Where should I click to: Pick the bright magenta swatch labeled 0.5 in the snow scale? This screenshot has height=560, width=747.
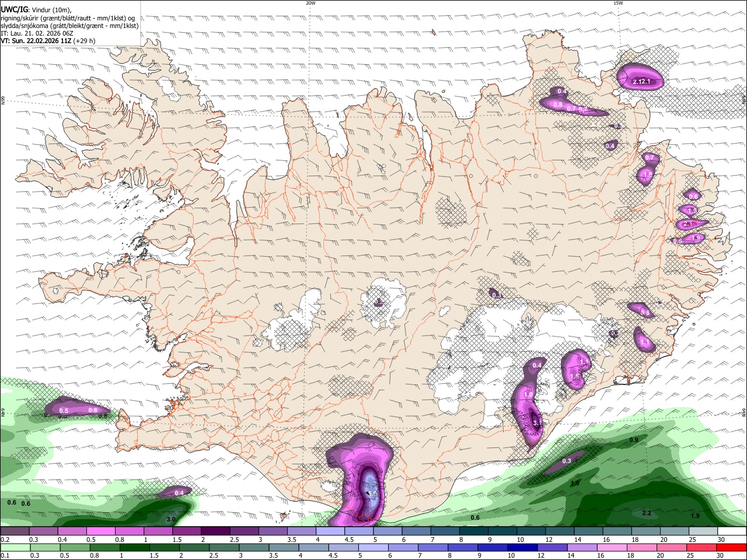[x=100, y=531]
